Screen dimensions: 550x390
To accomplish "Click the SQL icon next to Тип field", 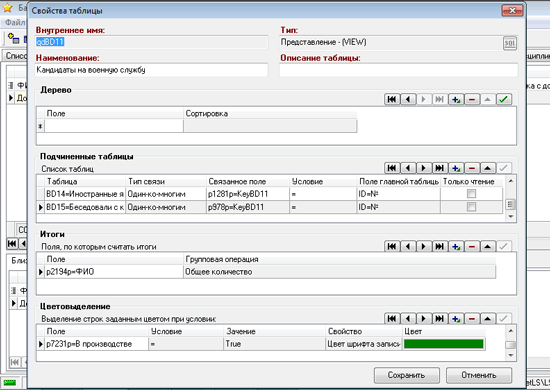I will tap(510, 43).
